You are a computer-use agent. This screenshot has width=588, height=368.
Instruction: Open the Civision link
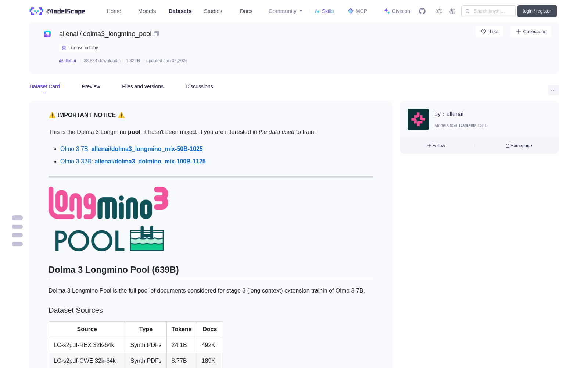point(397,11)
